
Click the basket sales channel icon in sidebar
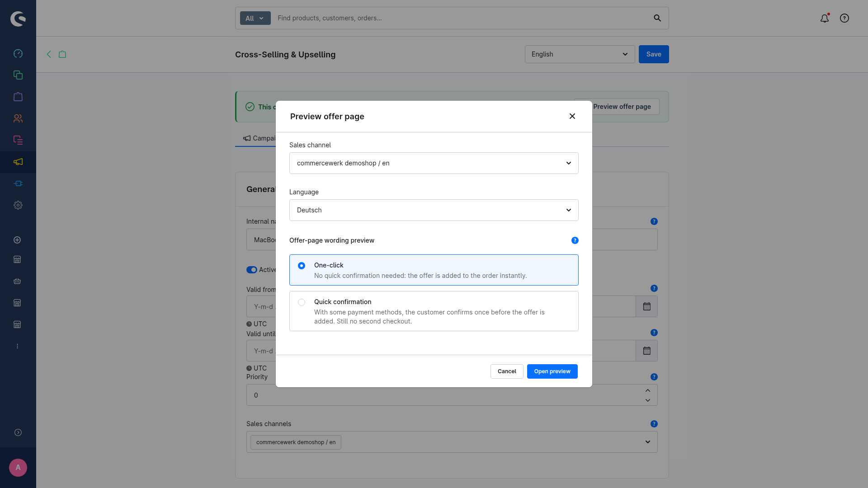[17, 281]
